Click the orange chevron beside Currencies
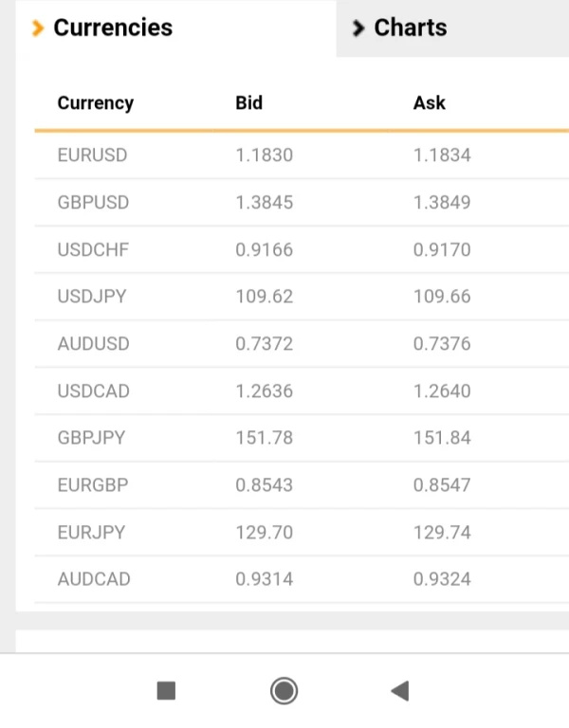Viewport: 569px width, 728px height. [x=38, y=28]
